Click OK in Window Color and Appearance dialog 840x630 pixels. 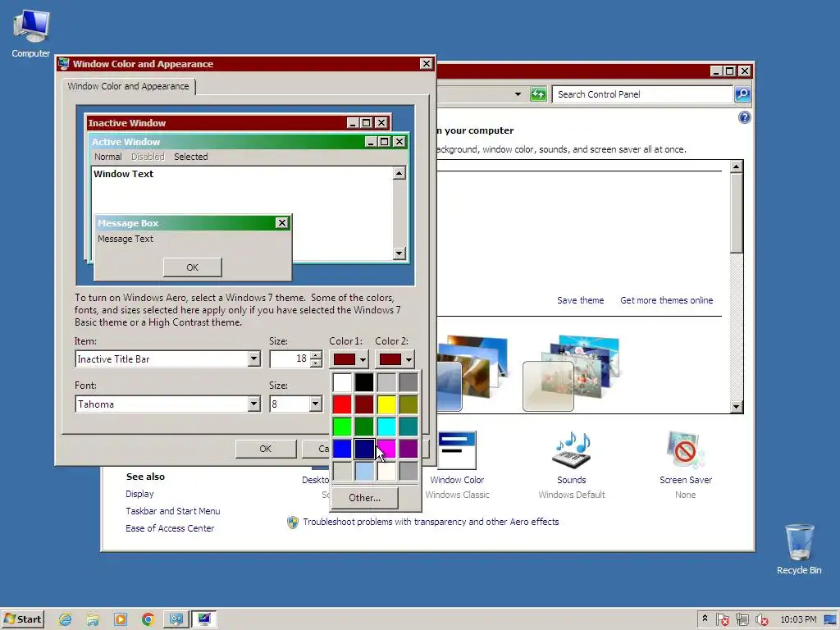pyautogui.click(x=266, y=449)
